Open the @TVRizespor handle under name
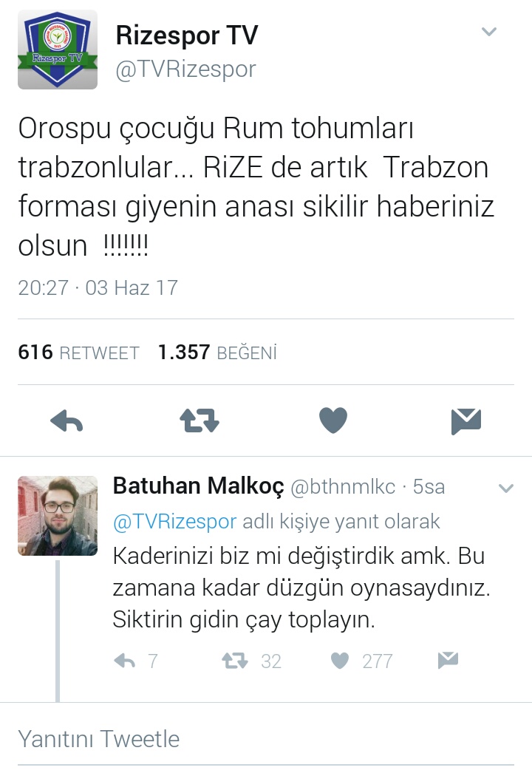 pyautogui.click(x=186, y=69)
